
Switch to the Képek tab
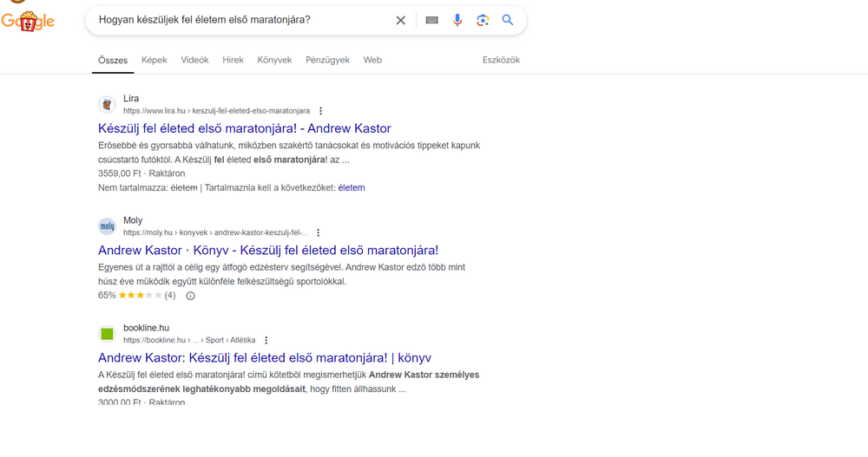154,60
